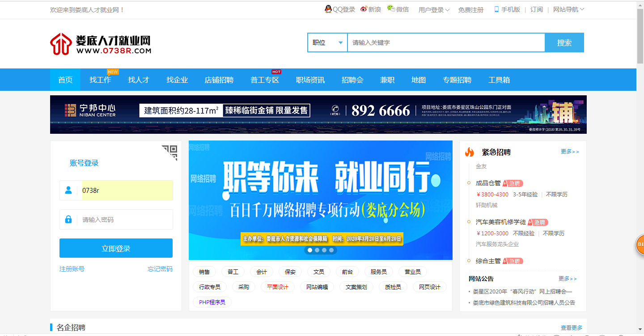
Task: Open mobile version via the phone icon
Action: click(x=496, y=9)
